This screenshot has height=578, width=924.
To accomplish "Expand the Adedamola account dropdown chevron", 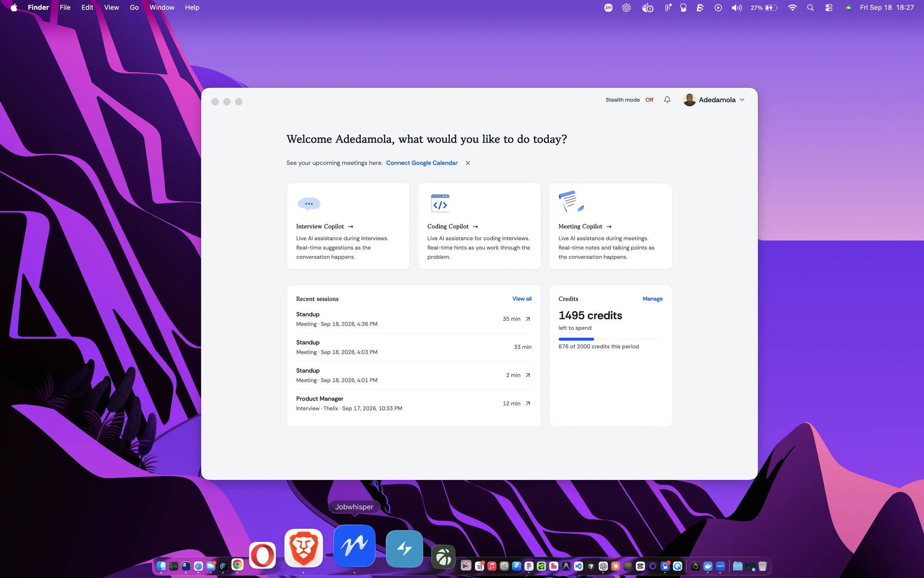I will (x=742, y=100).
